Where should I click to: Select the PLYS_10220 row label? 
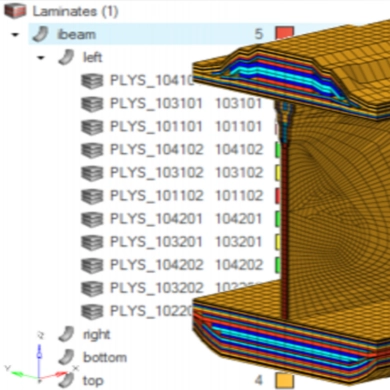[x=152, y=311]
